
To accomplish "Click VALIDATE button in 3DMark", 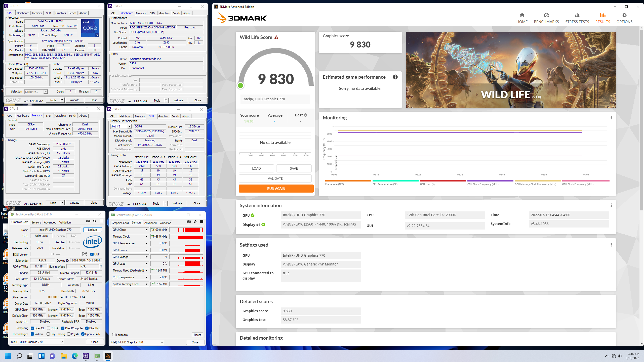I will tap(275, 178).
